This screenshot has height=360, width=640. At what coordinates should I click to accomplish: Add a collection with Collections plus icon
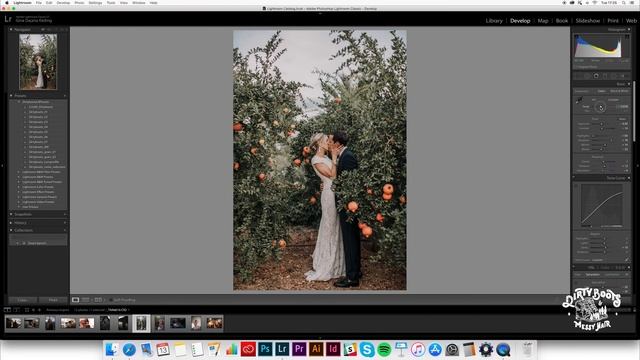point(65,230)
